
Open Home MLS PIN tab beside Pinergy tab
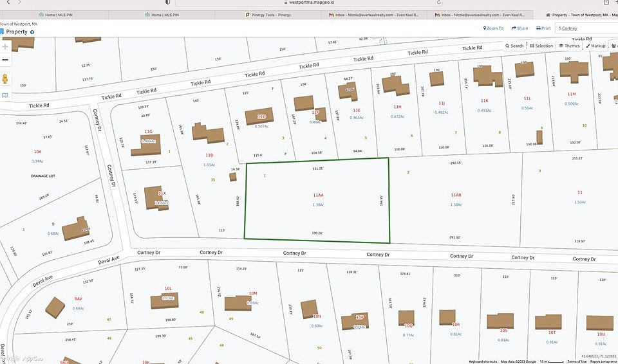click(162, 15)
